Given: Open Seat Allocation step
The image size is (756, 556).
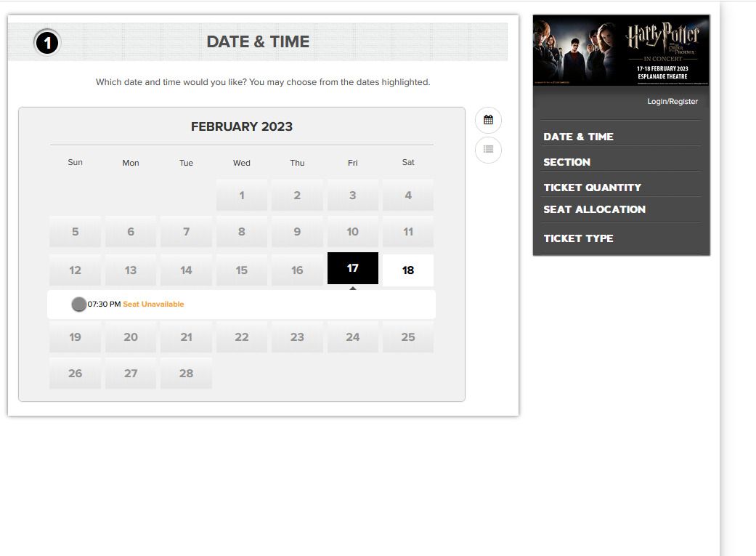Looking at the screenshot, I should pyautogui.click(x=594, y=209).
